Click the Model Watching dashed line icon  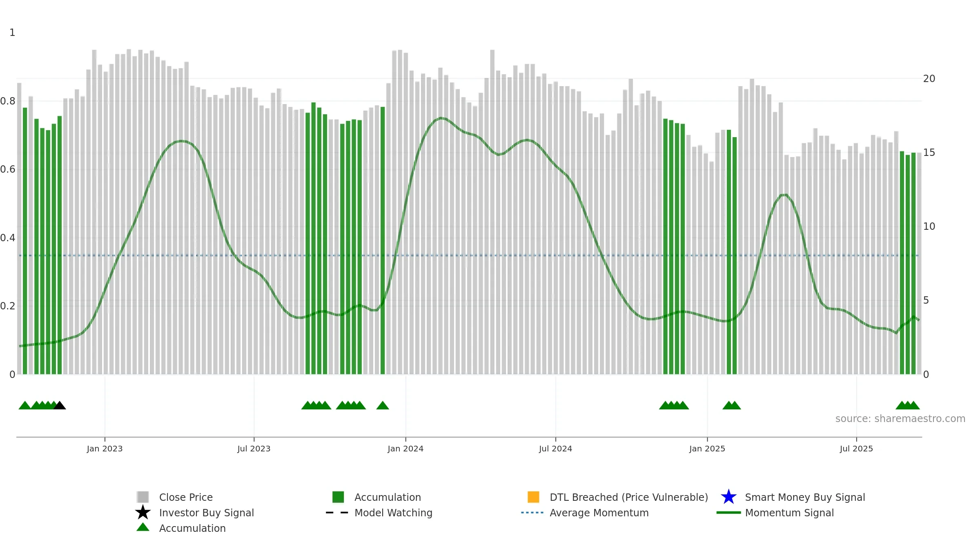coord(337,513)
